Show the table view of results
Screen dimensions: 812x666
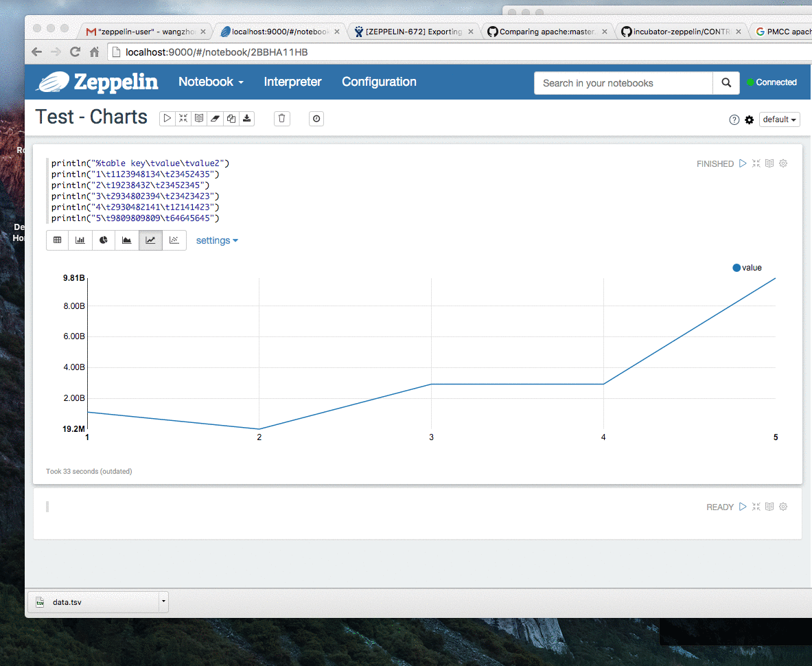pos(58,240)
